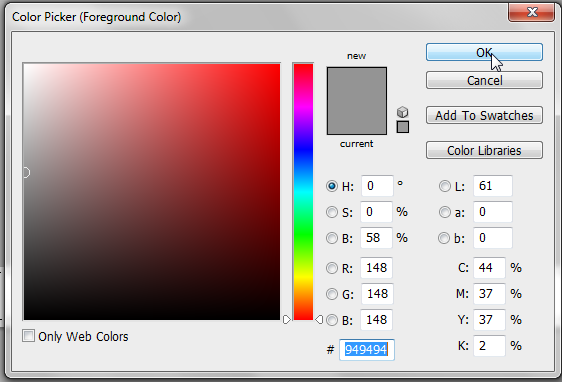Click the current color preview swatch
This screenshot has height=382, width=562.
click(357, 118)
